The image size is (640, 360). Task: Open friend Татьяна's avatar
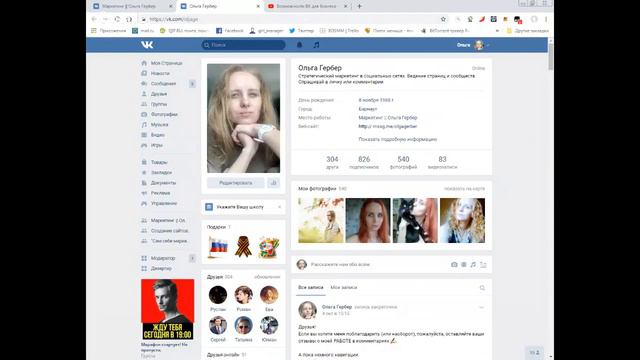point(243,325)
